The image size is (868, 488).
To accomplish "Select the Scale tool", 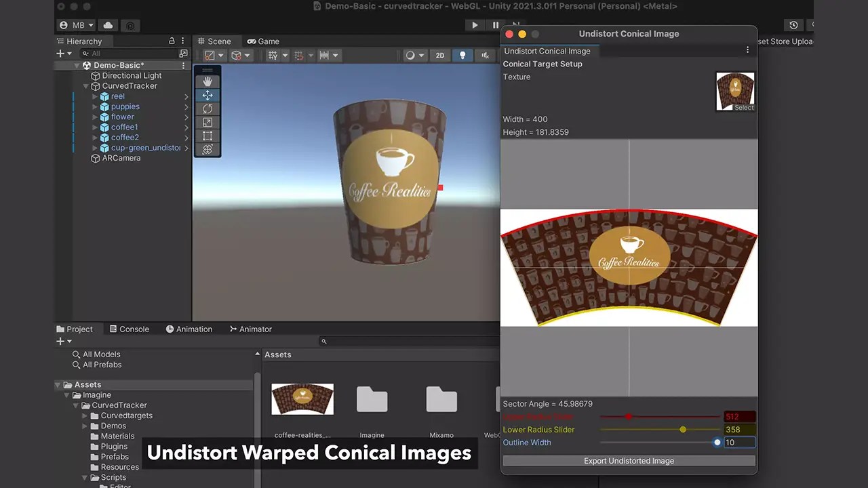I will pyautogui.click(x=208, y=122).
